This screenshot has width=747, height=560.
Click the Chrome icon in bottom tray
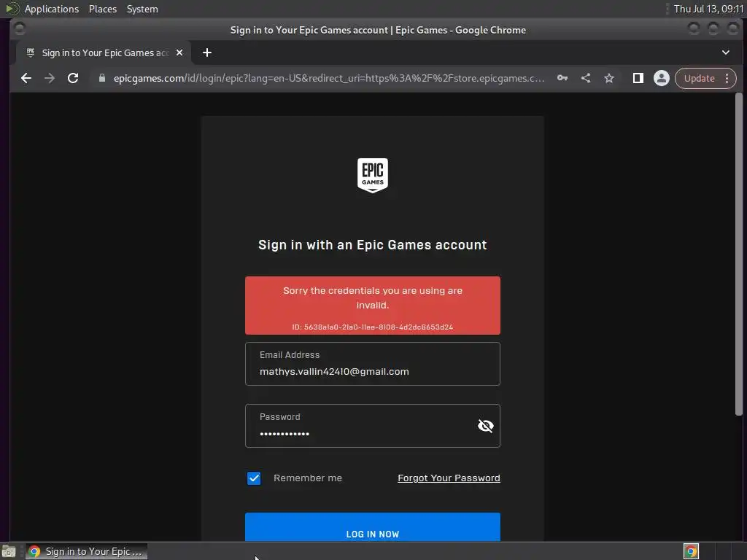[691, 551]
